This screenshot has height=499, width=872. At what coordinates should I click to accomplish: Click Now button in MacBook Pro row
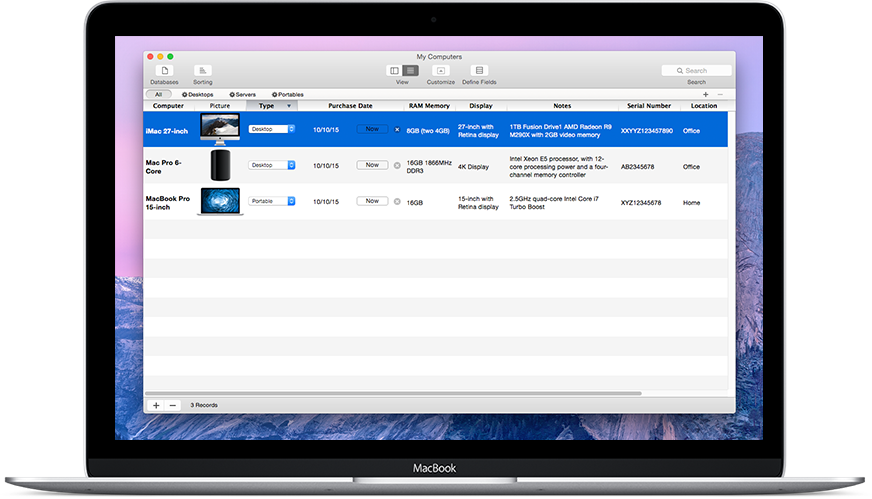[372, 201]
